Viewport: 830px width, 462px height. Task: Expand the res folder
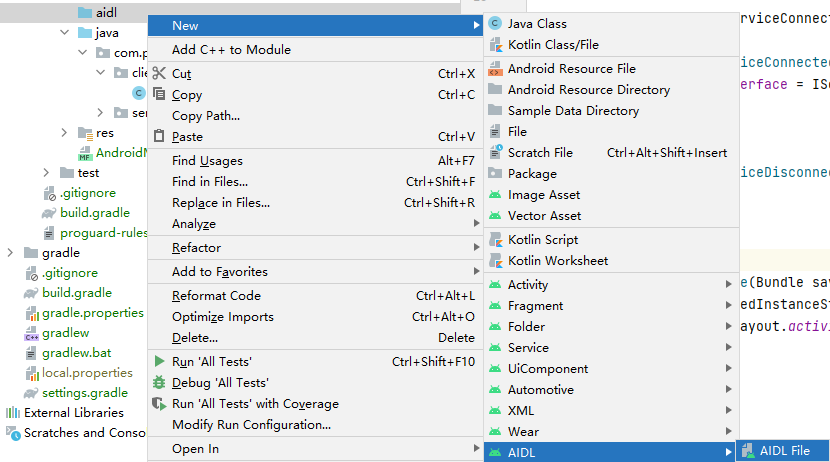click(64, 132)
